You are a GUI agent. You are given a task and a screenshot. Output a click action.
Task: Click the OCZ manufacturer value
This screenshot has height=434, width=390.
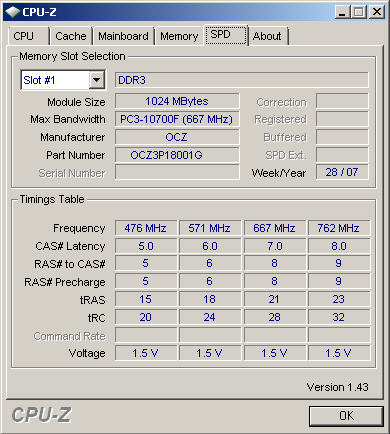click(x=177, y=137)
